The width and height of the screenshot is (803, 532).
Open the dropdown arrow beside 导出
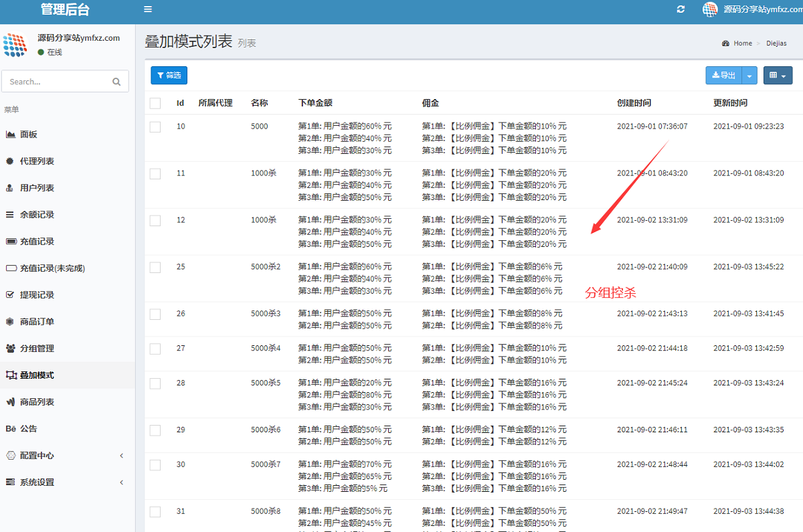[x=749, y=76]
